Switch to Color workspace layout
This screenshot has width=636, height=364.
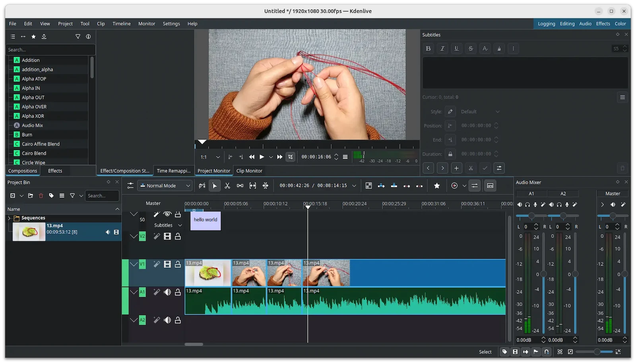620,24
